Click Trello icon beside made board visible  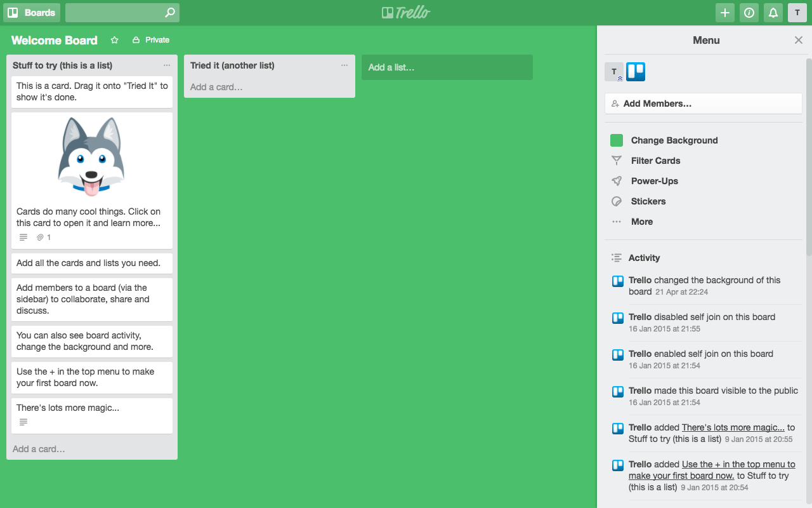tap(617, 392)
